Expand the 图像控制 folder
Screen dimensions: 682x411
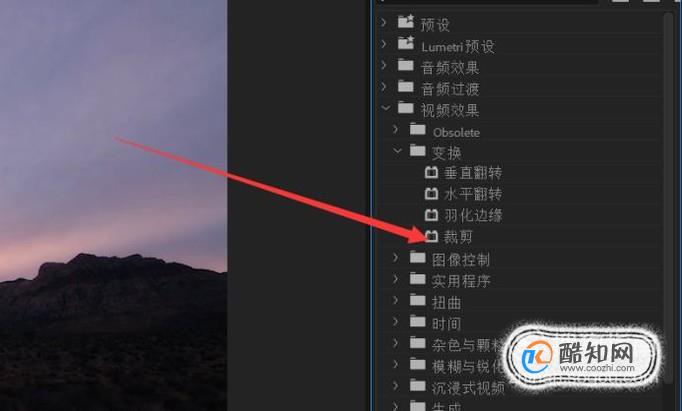pyautogui.click(x=395, y=257)
